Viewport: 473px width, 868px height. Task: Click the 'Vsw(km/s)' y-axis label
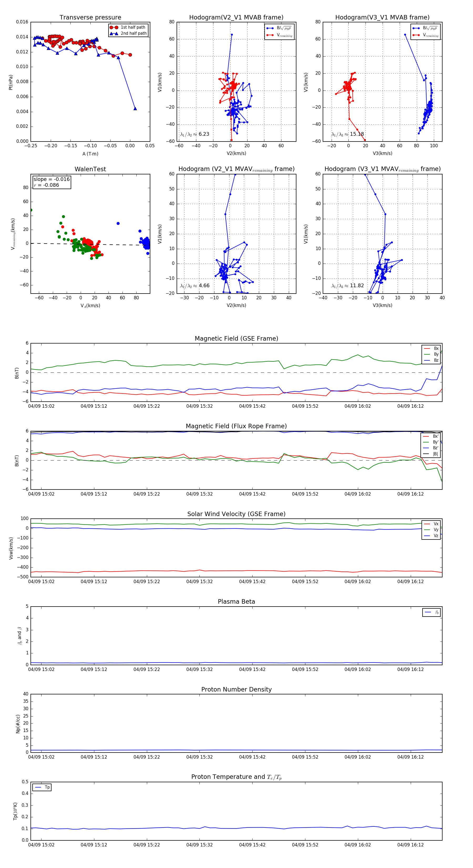[x=11, y=548]
